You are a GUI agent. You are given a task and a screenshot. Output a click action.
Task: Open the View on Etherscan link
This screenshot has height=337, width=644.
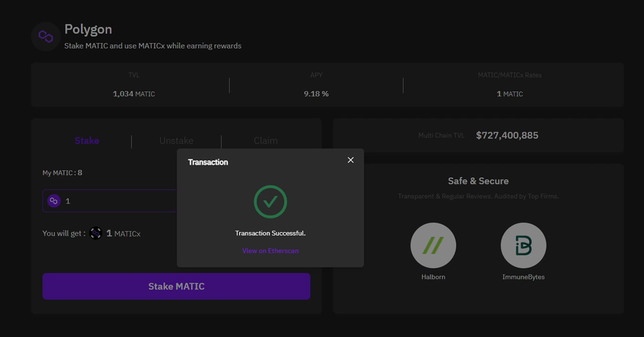click(270, 251)
